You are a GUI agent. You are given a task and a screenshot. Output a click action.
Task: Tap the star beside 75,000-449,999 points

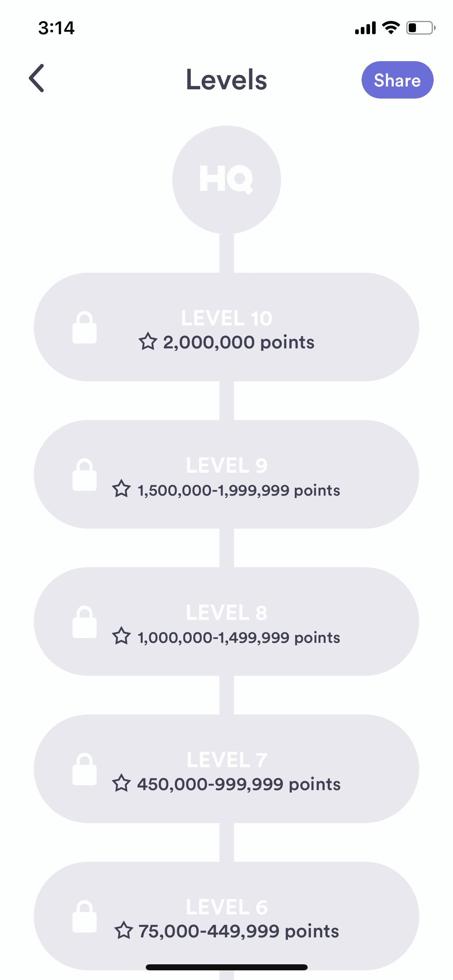tap(124, 931)
